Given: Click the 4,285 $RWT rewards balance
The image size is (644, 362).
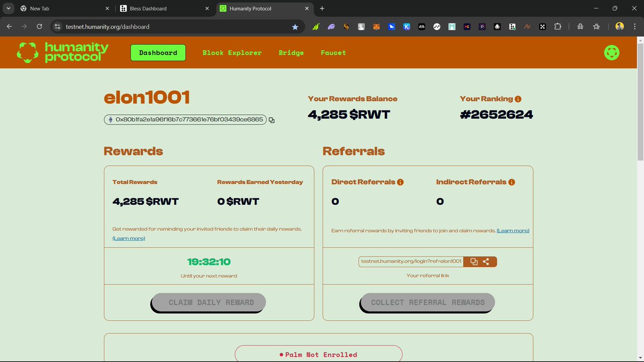Looking at the screenshot, I should 349,114.
